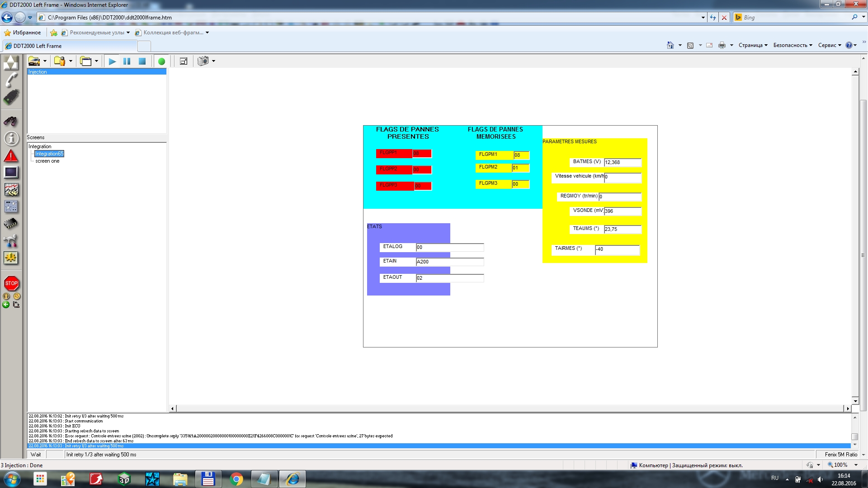
Task: Click the FLGPM1 value field
Action: point(521,155)
